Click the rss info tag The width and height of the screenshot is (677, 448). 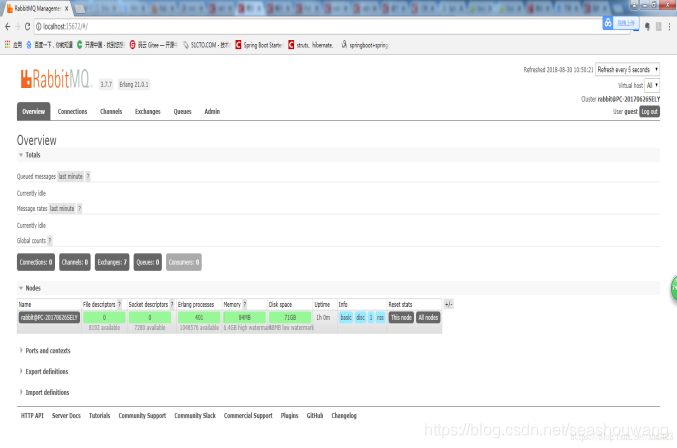pos(380,317)
